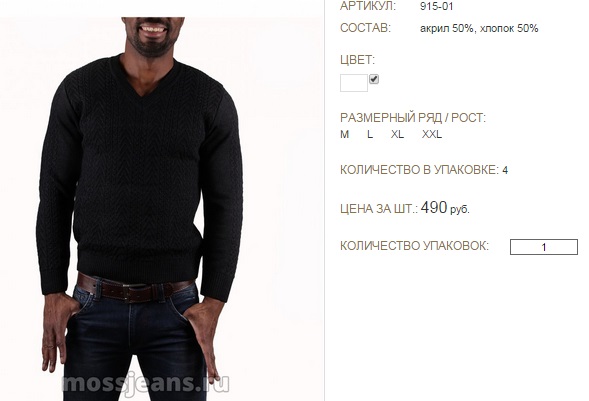Click the mossjeans.ru watermark

tap(145, 383)
